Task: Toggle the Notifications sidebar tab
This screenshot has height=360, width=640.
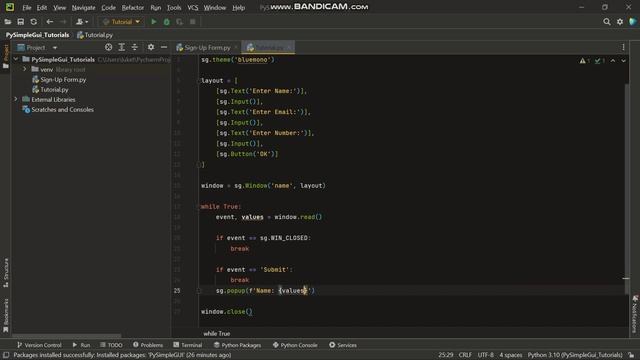Action: [635, 313]
